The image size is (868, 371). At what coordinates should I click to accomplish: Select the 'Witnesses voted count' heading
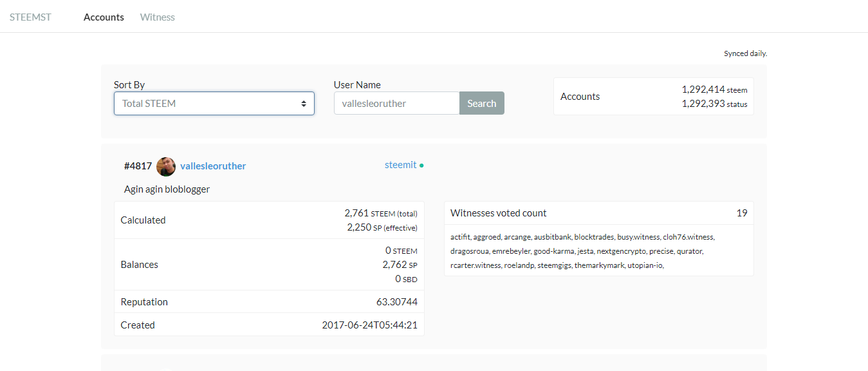(x=499, y=213)
